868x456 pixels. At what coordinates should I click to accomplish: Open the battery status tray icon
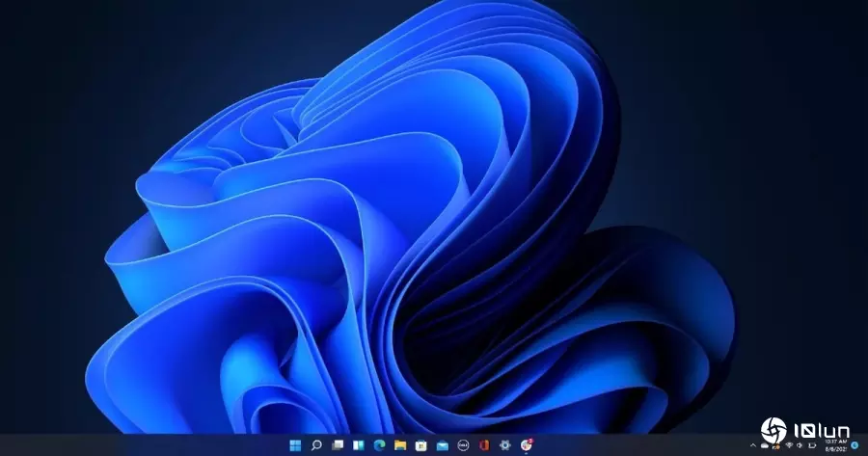[812, 445]
